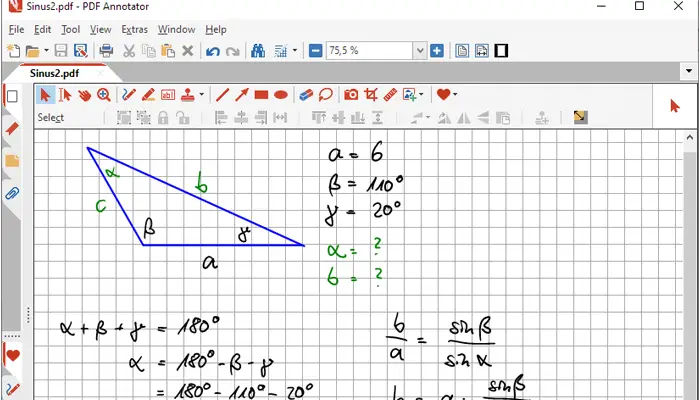Undo the last action
This screenshot has height=400, width=700.
[212, 51]
